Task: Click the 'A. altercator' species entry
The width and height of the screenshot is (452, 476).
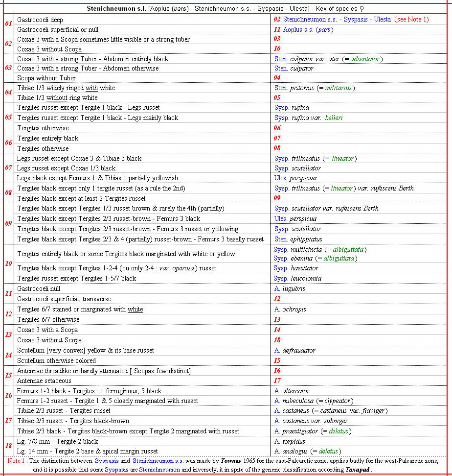Action: (x=292, y=391)
